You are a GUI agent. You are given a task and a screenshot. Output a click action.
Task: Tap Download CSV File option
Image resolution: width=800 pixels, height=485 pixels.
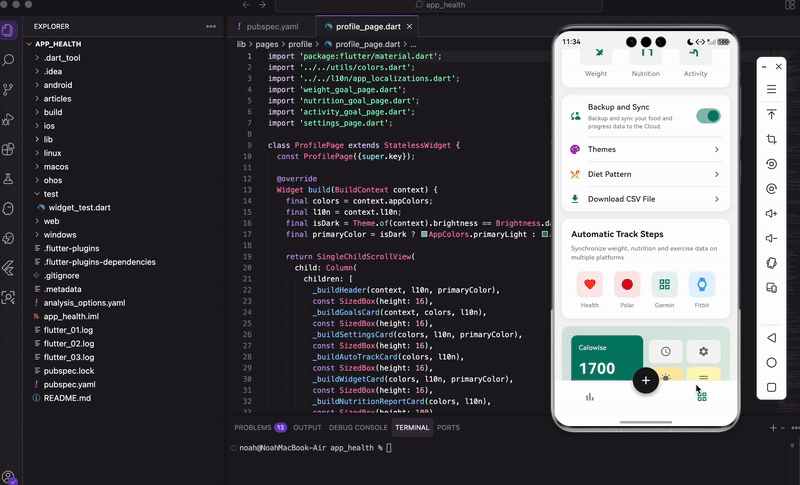pos(645,198)
